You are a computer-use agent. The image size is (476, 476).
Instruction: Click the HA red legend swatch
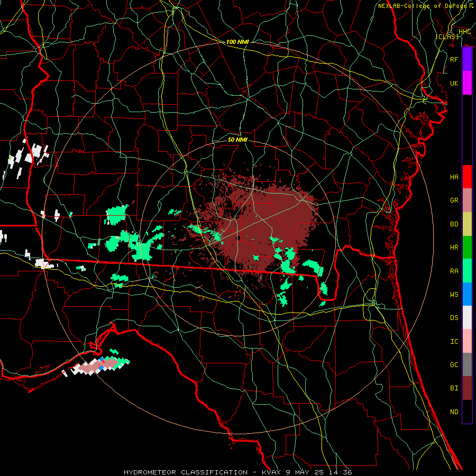coord(467,177)
